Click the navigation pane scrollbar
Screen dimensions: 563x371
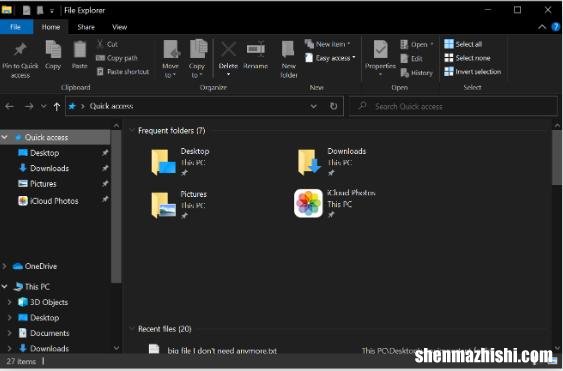pyautogui.click(x=116, y=207)
